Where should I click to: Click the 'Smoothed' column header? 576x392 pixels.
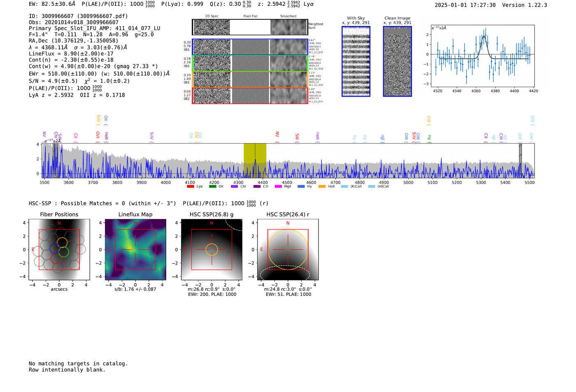(x=288, y=16)
